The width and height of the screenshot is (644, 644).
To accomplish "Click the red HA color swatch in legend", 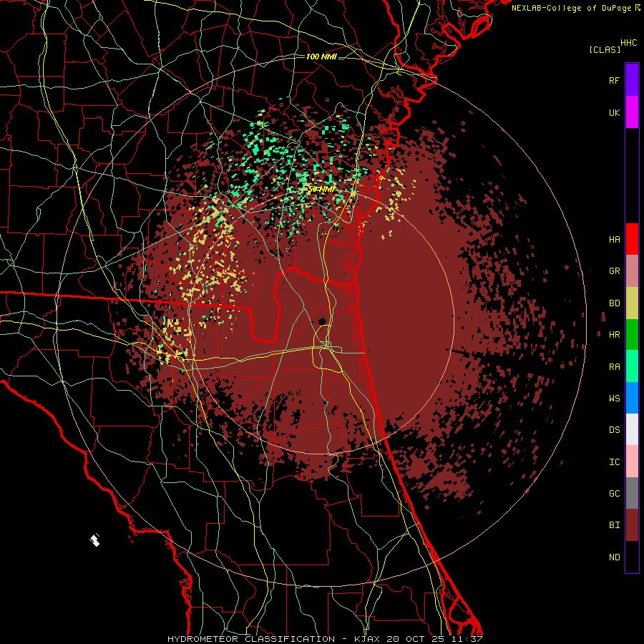I will pos(632,239).
